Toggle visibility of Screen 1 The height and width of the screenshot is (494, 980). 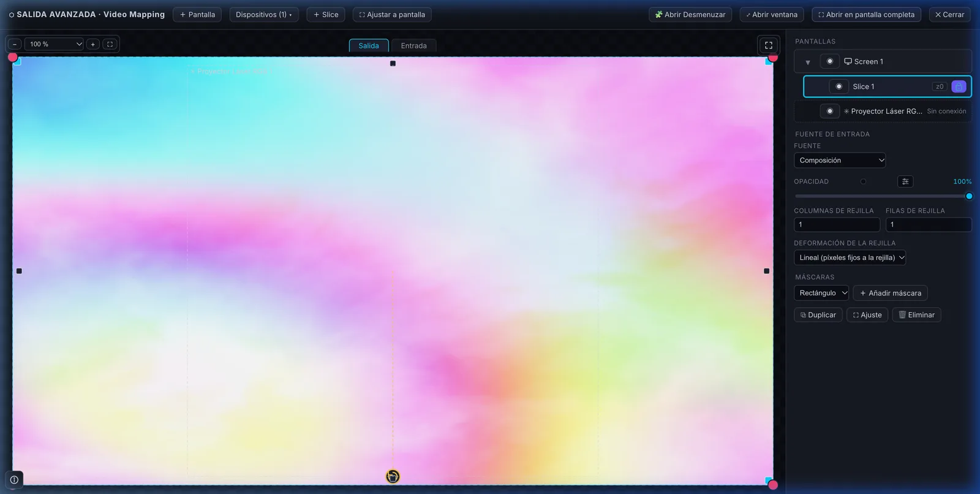click(x=830, y=61)
